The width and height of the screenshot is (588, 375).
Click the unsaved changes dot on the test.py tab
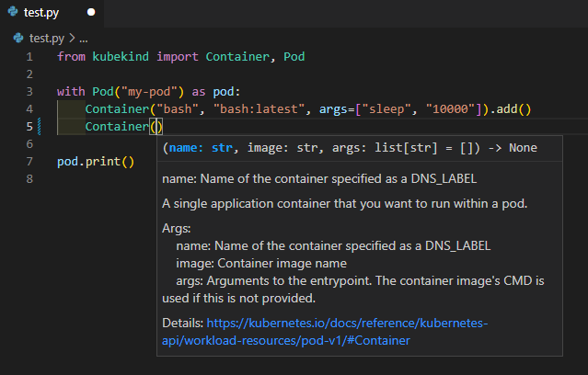pyautogui.click(x=90, y=14)
